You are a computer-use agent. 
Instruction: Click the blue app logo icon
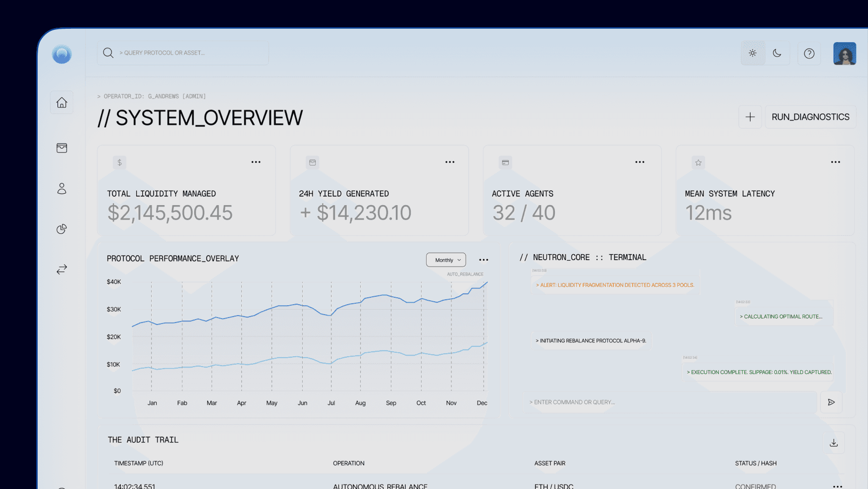[x=62, y=54]
